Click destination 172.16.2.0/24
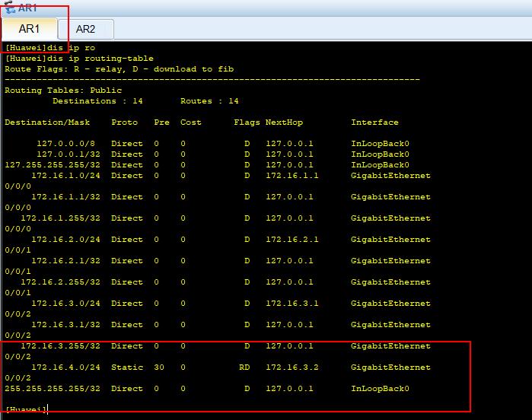532x420 pixels. click(65, 240)
